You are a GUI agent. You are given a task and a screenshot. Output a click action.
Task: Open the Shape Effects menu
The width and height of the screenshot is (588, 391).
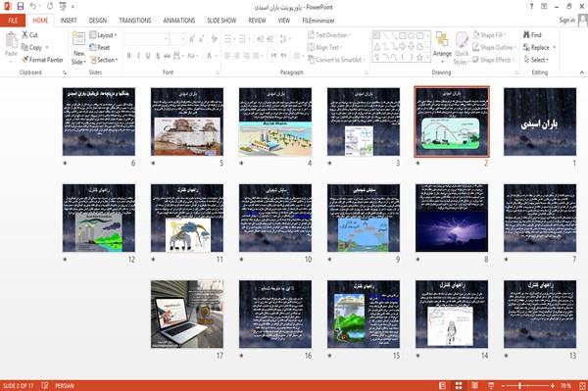pyautogui.click(x=494, y=60)
